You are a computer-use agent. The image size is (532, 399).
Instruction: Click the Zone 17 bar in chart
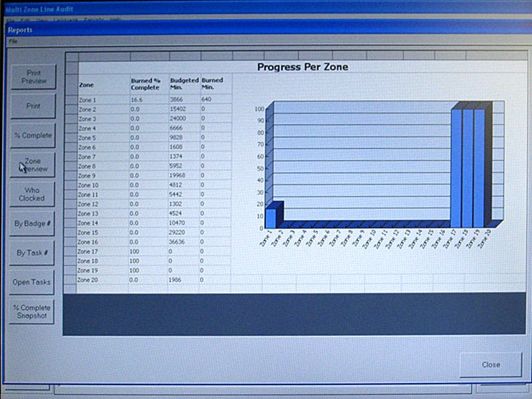point(456,166)
